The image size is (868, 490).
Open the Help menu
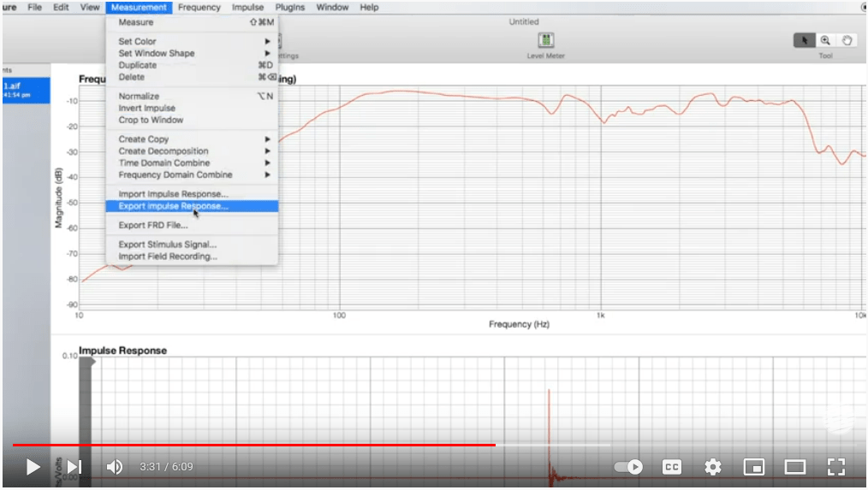click(x=369, y=7)
